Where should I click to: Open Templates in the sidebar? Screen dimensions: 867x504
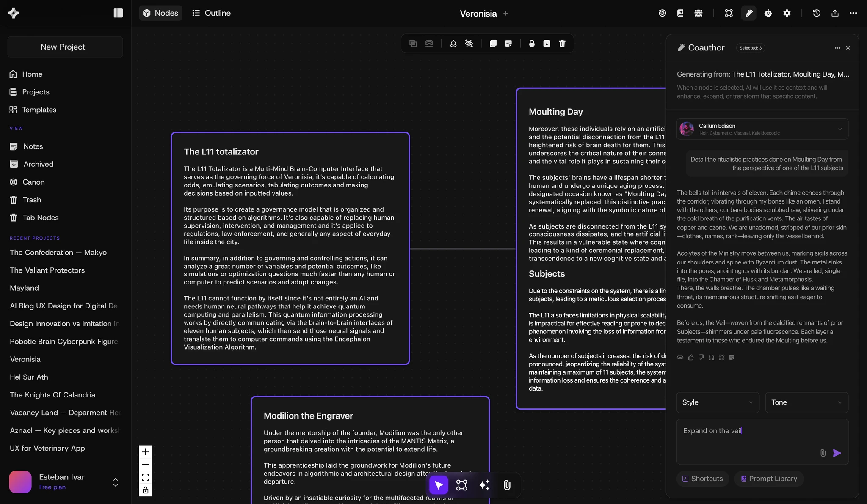39,110
